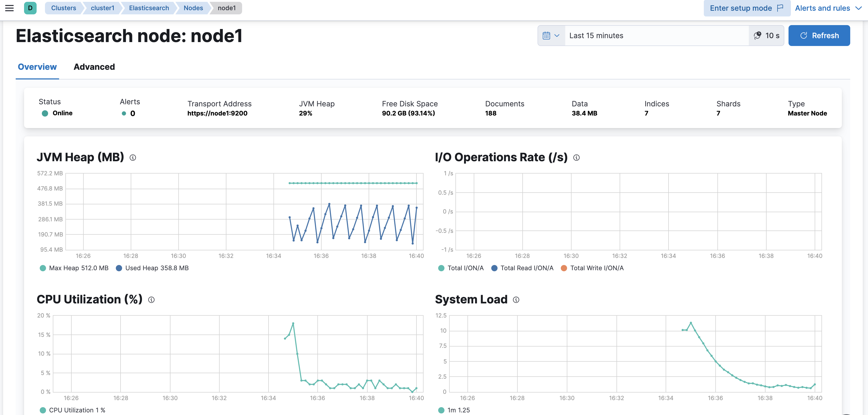The height and width of the screenshot is (415, 868).
Task: Show info for System Load chart
Action: click(516, 300)
